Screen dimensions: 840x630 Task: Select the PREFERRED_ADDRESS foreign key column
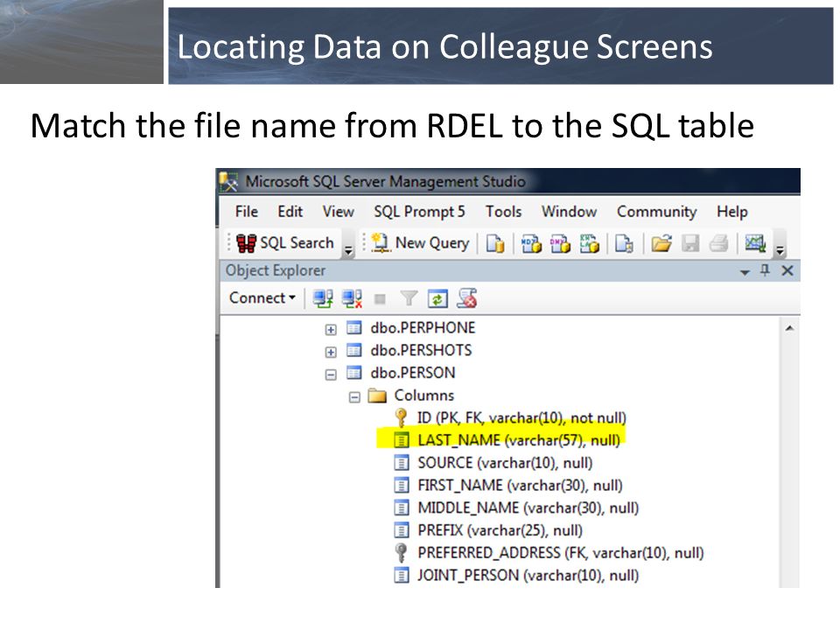pyautogui.click(x=561, y=553)
